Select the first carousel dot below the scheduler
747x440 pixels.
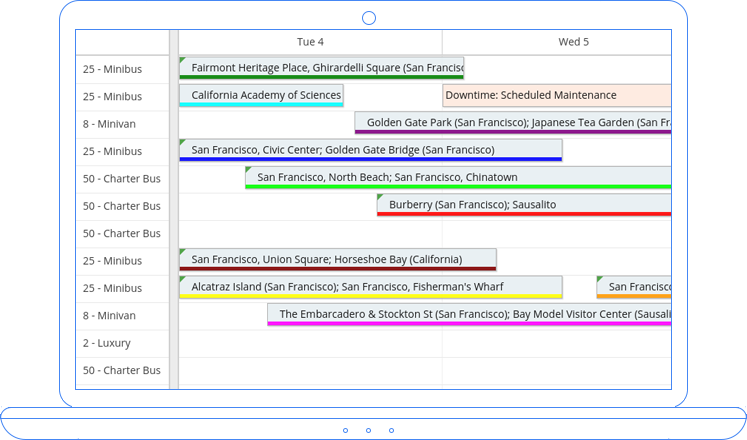346,430
